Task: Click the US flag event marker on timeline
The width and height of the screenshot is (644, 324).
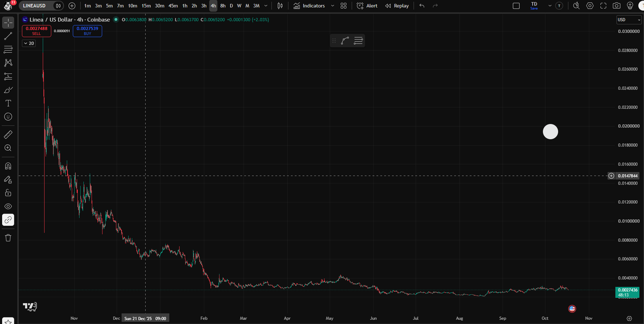Action: click(x=572, y=308)
